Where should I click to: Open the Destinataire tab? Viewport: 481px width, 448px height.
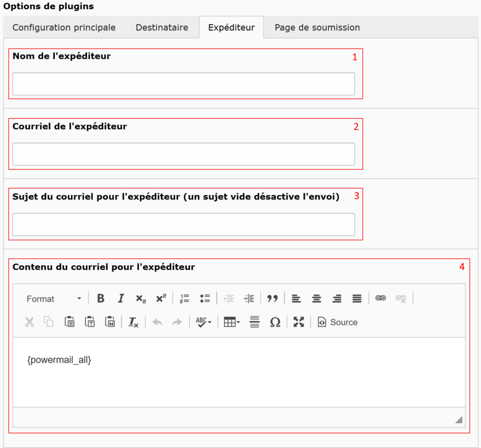161,28
